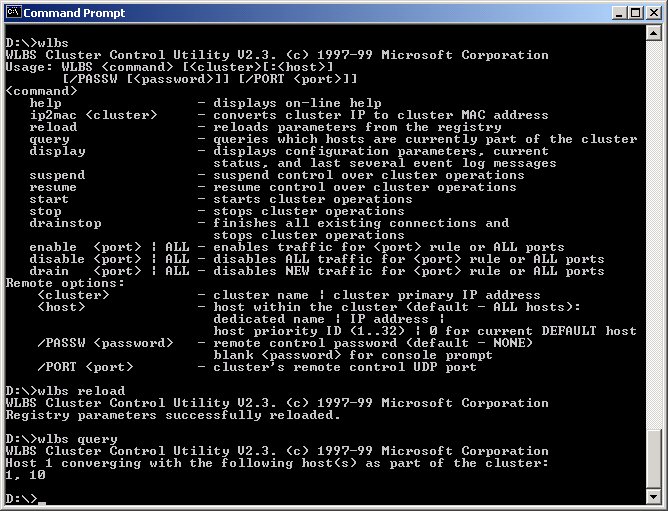Click the 'drain <port> | ALL' entry
The width and height of the screenshot is (668, 511).
point(109,271)
